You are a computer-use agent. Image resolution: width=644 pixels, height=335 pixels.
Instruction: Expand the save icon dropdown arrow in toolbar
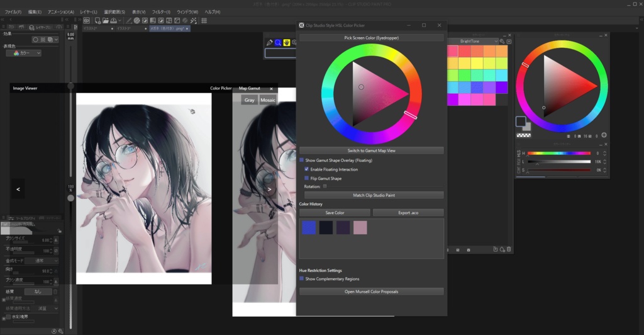coord(119,21)
